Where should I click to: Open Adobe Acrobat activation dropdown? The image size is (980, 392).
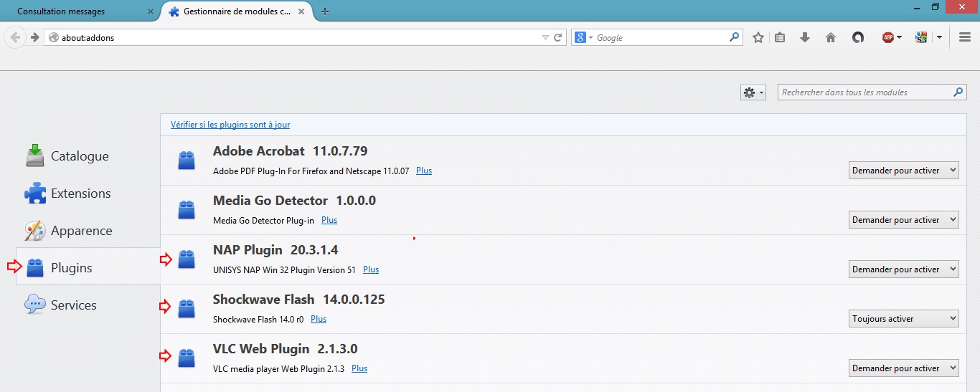pos(904,171)
